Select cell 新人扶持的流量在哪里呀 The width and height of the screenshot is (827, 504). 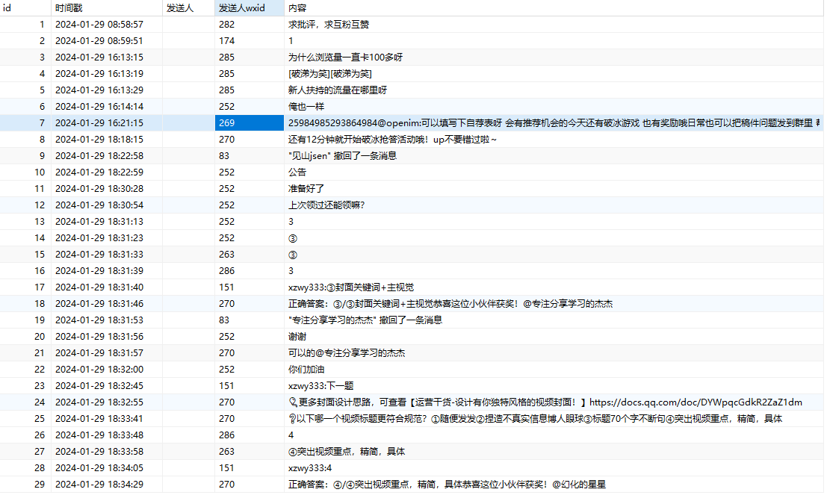(554, 90)
